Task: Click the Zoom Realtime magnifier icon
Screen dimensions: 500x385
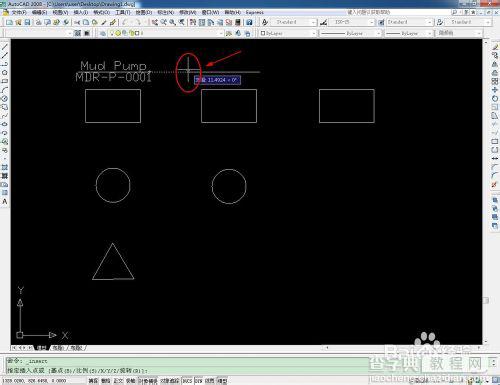Action: 164,22
